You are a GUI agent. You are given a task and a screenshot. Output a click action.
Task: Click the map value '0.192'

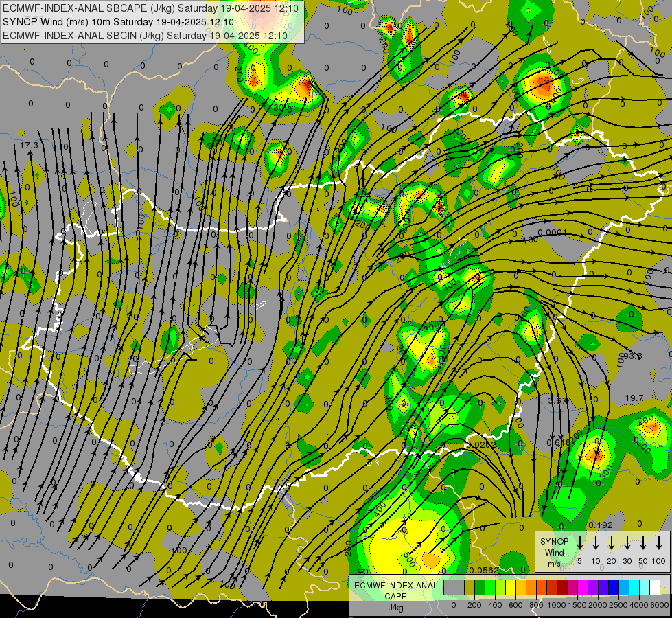coord(600,525)
